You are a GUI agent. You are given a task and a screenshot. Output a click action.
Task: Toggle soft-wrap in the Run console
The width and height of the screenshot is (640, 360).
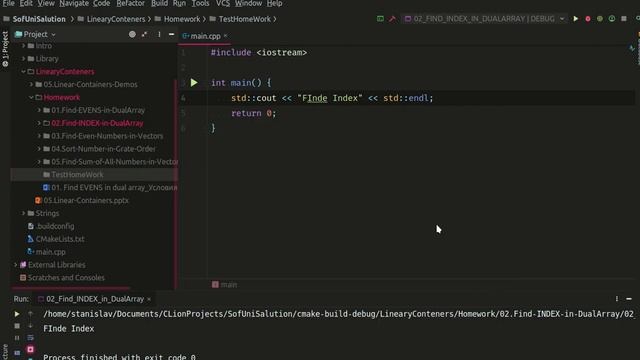[x=31, y=338]
